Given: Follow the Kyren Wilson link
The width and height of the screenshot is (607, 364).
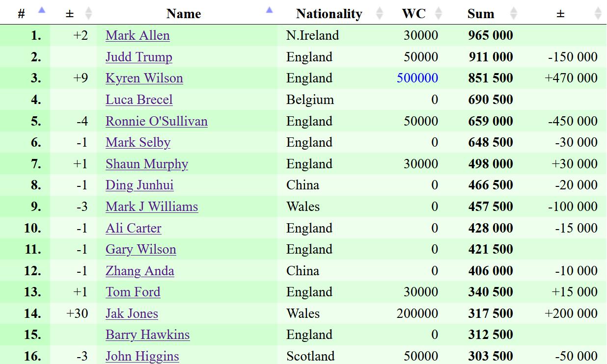Looking at the screenshot, I should (144, 78).
